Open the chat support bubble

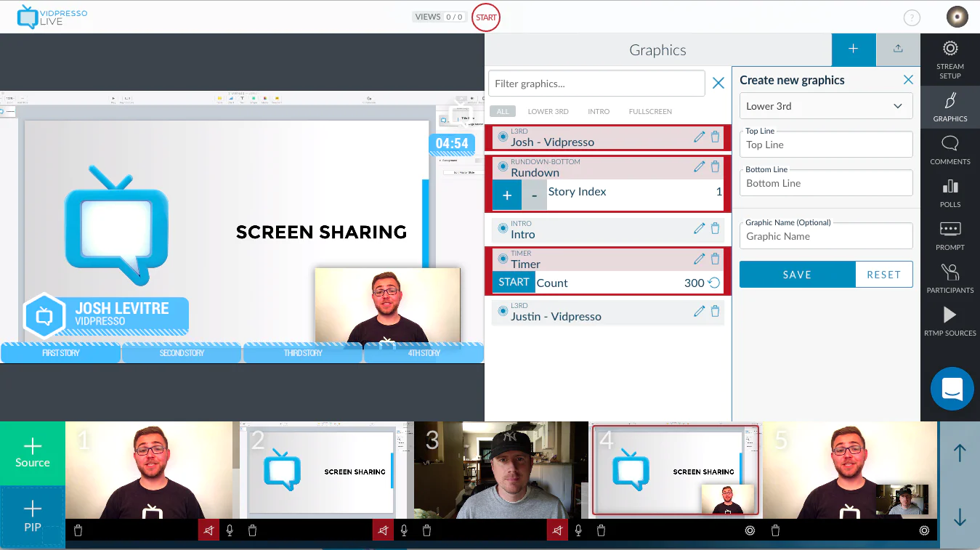coord(952,389)
